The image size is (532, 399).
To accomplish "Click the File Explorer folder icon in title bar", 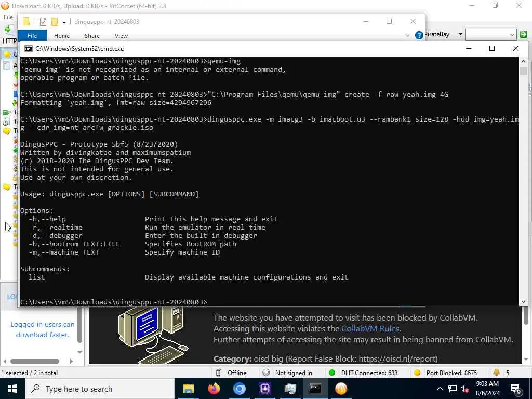I will (26, 22).
